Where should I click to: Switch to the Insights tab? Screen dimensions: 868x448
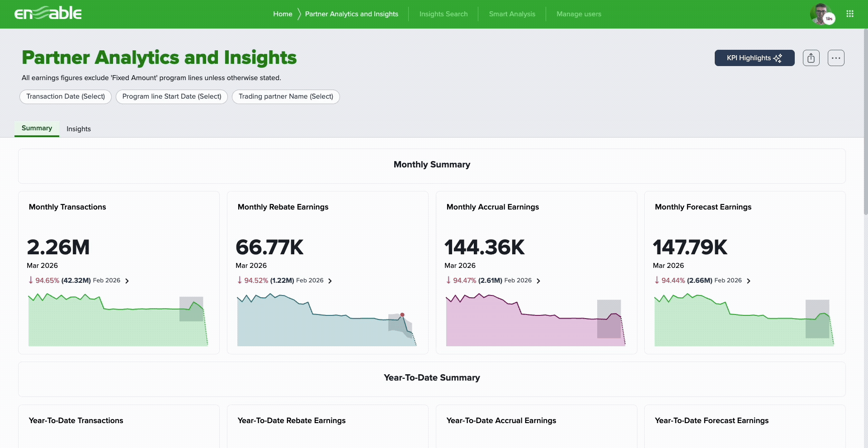coord(79,129)
